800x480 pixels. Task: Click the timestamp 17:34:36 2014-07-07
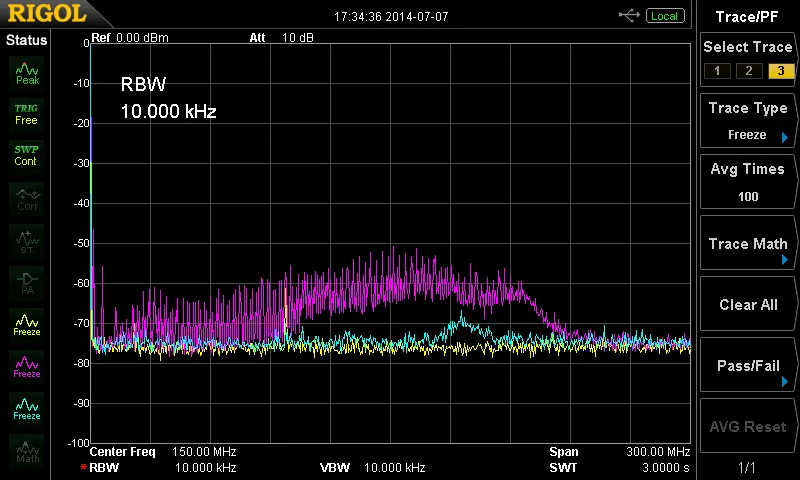(x=391, y=17)
